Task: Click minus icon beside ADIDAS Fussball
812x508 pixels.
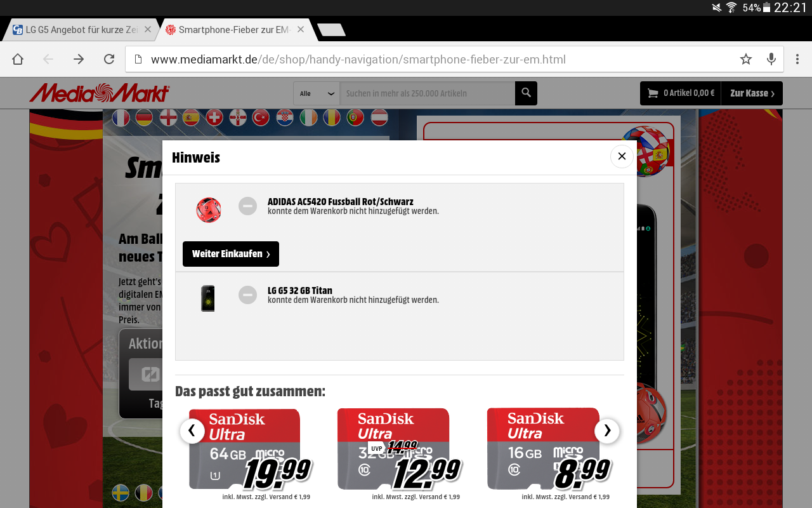Action: [x=247, y=206]
